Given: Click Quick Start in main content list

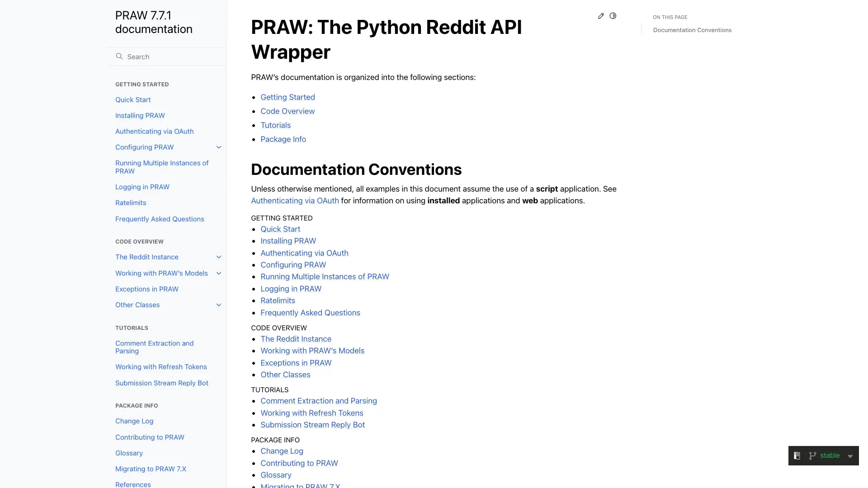Looking at the screenshot, I should pos(280,229).
